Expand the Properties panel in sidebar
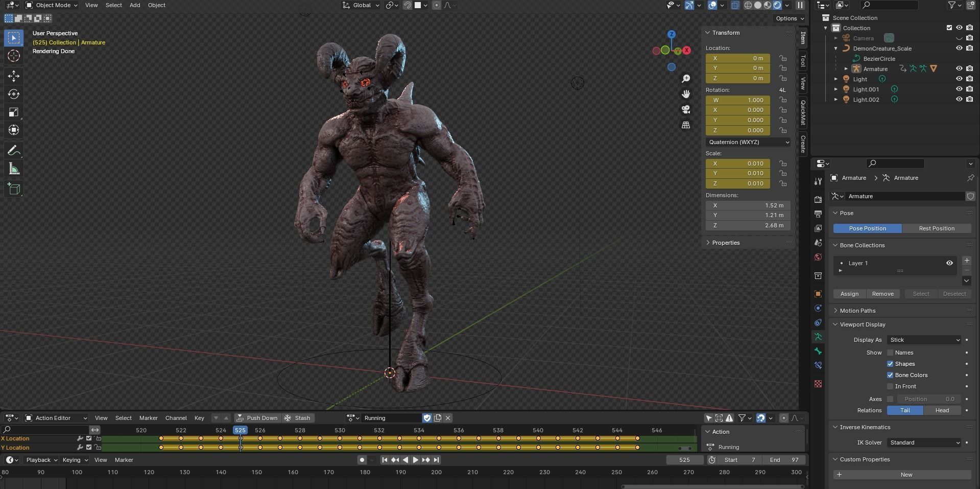Image resolution: width=980 pixels, height=489 pixels. (x=726, y=243)
